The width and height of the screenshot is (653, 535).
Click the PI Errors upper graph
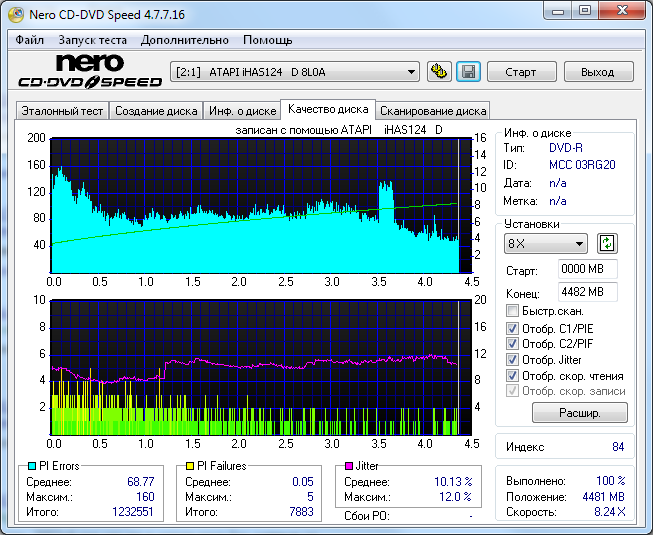pyautogui.click(x=261, y=206)
